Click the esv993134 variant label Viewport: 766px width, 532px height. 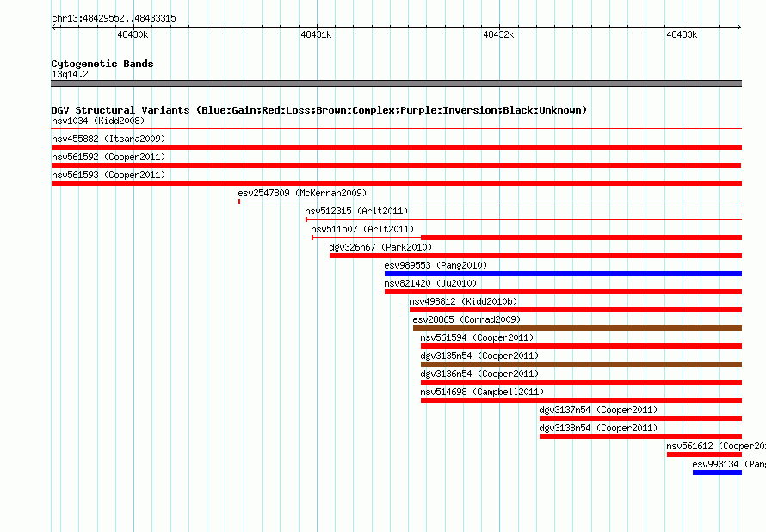pos(729,464)
